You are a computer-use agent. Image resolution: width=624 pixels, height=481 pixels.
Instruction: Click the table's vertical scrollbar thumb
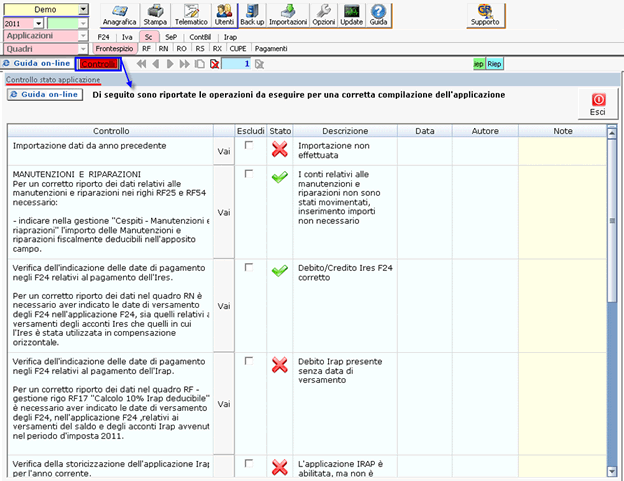pos(612,221)
